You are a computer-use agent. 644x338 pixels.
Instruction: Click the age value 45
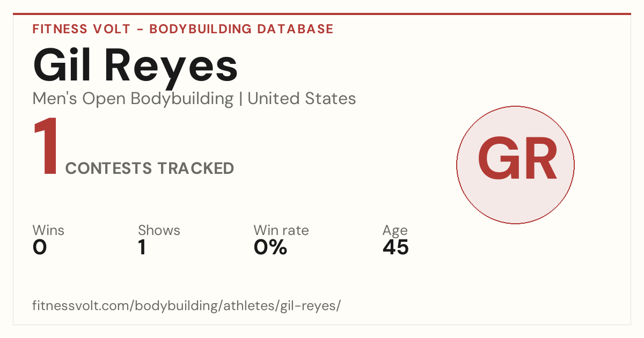[x=396, y=247]
